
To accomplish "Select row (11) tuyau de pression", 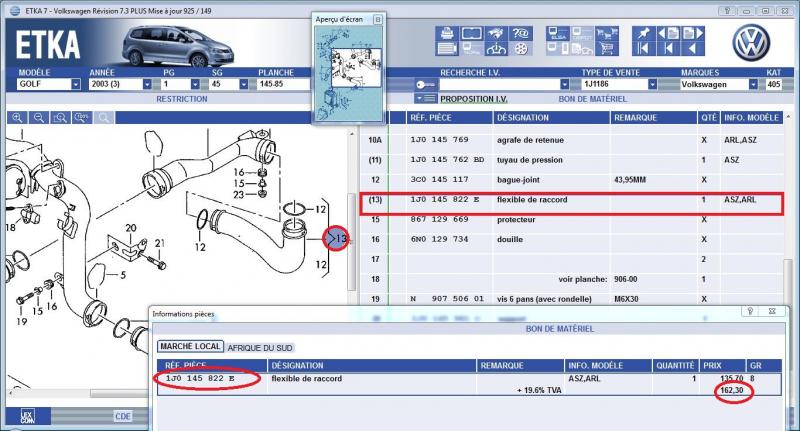I will pos(572,160).
